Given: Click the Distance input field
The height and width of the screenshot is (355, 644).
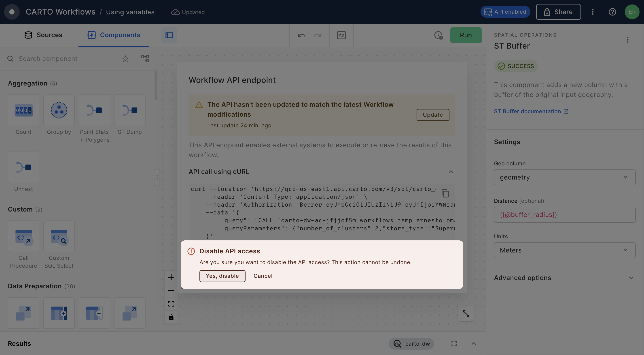Looking at the screenshot, I should point(564,215).
